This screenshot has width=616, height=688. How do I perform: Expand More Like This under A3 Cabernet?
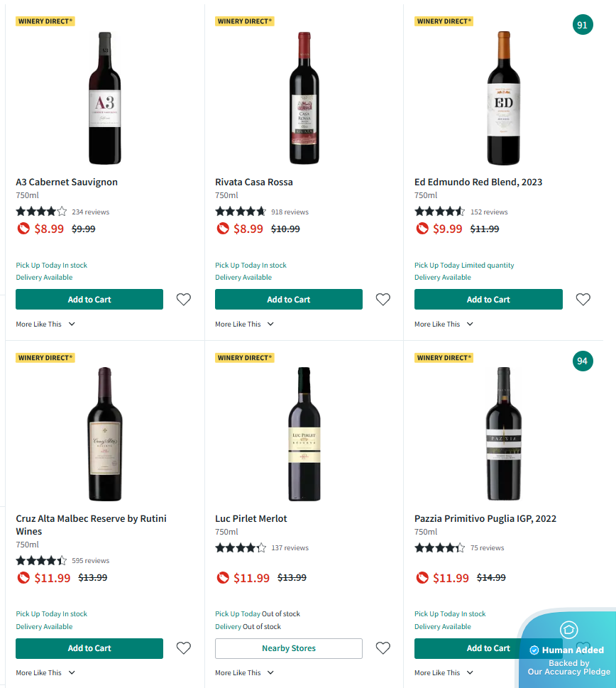point(45,324)
